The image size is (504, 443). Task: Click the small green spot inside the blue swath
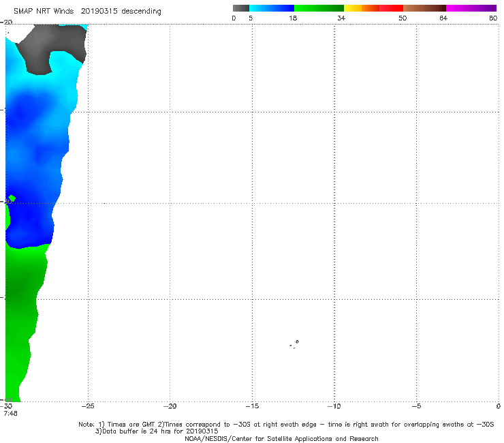point(12,198)
